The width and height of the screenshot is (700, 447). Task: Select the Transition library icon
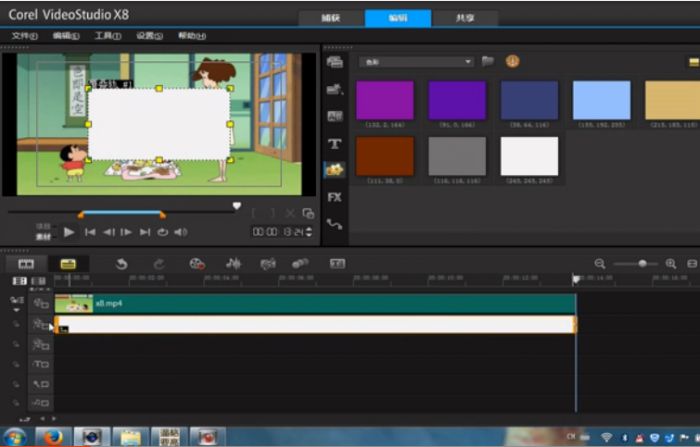(335, 117)
